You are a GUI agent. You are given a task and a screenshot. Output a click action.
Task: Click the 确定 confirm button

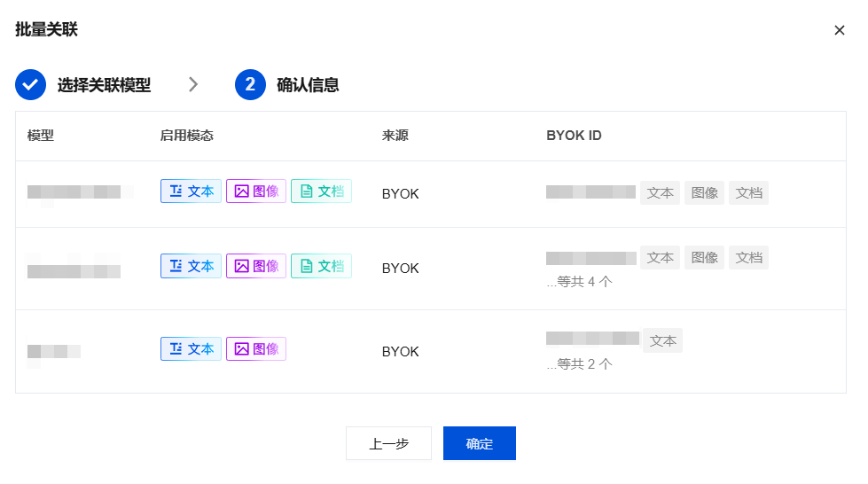click(480, 443)
